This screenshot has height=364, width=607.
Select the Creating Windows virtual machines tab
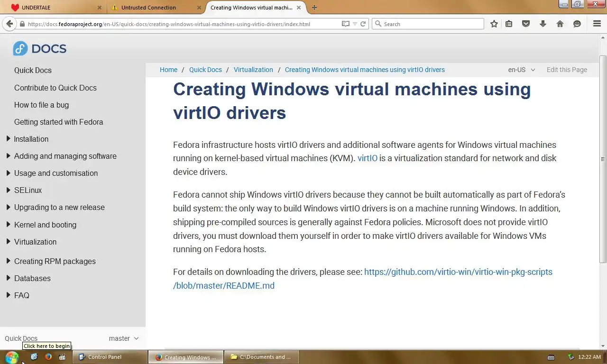point(256,8)
